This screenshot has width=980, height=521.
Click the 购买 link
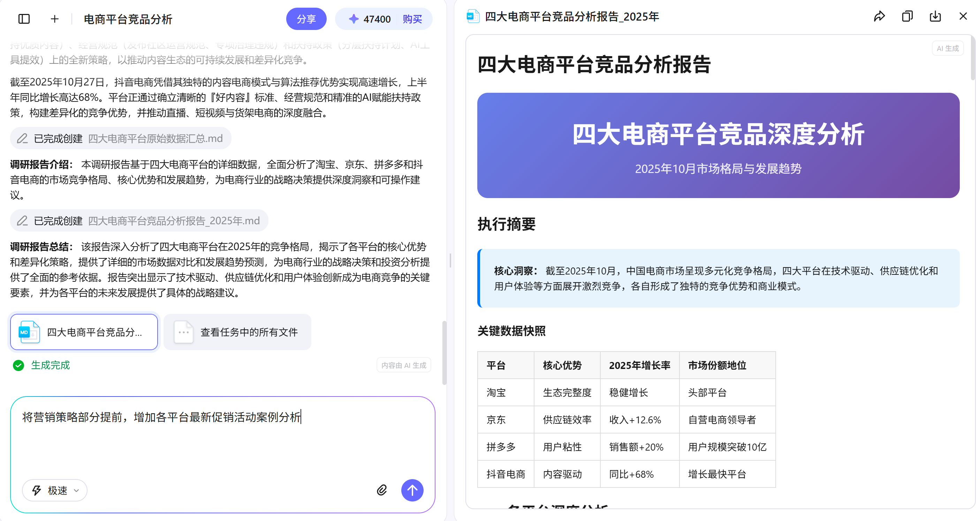pos(412,19)
